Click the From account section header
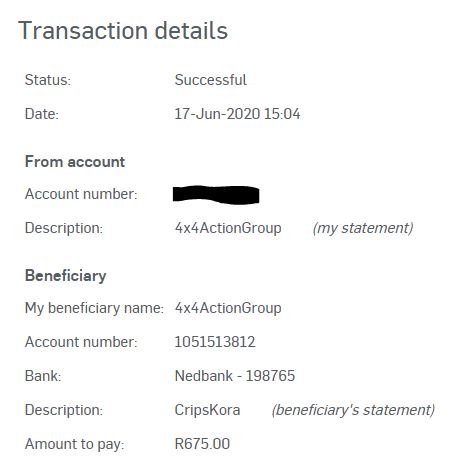This screenshot has width=461, height=470. tap(75, 162)
